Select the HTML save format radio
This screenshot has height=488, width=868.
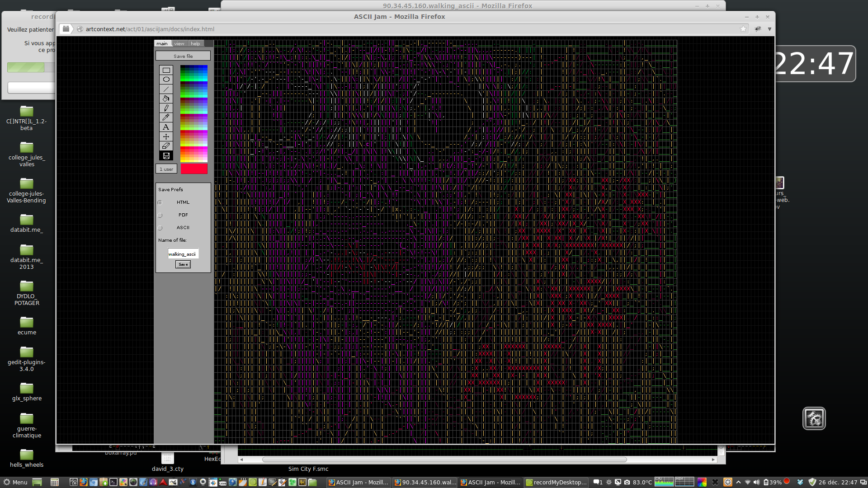(x=160, y=202)
